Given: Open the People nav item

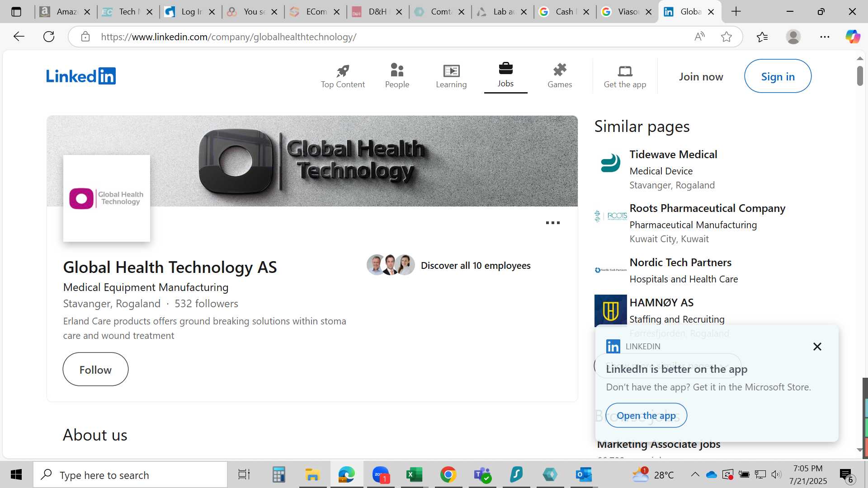Looking at the screenshot, I should click(397, 76).
